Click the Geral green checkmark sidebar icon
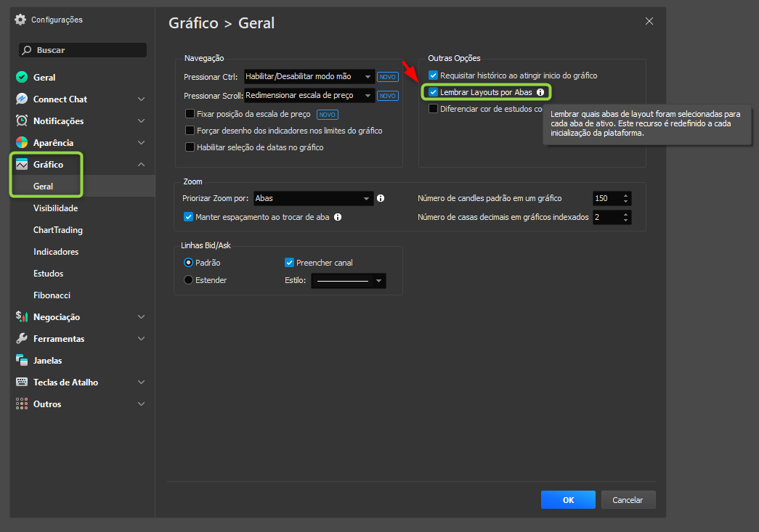 tap(22, 78)
